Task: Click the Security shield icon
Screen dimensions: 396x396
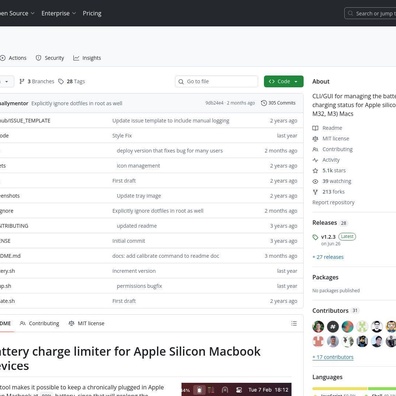Action: coord(39,58)
